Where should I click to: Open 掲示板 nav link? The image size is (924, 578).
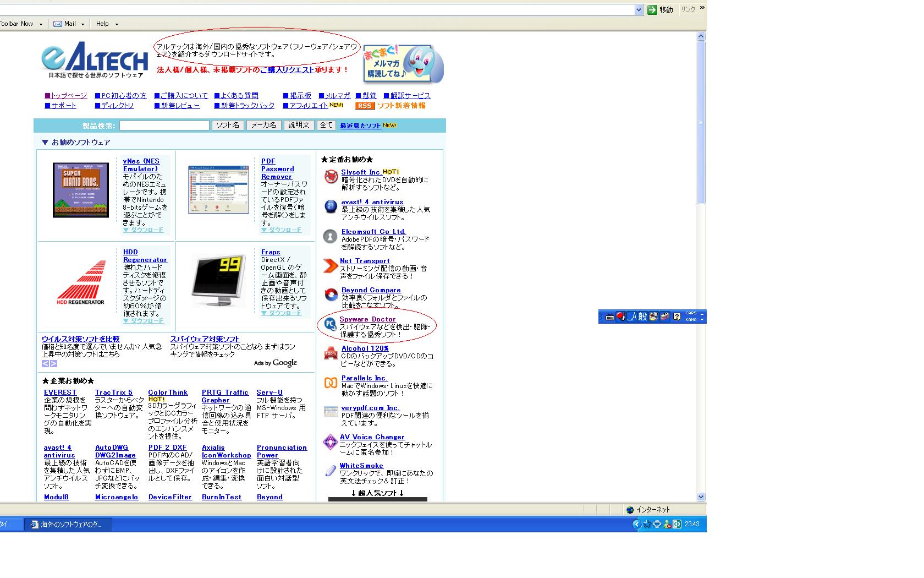point(297,96)
